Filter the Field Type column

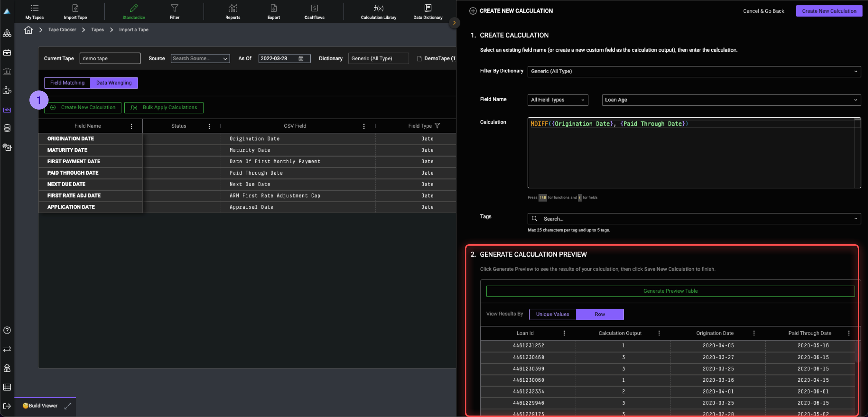click(437, 126)
